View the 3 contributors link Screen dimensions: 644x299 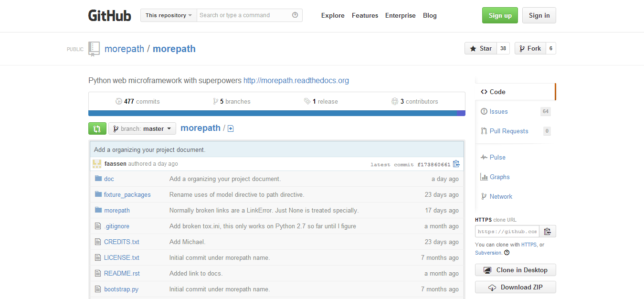[x=414, y=101]
